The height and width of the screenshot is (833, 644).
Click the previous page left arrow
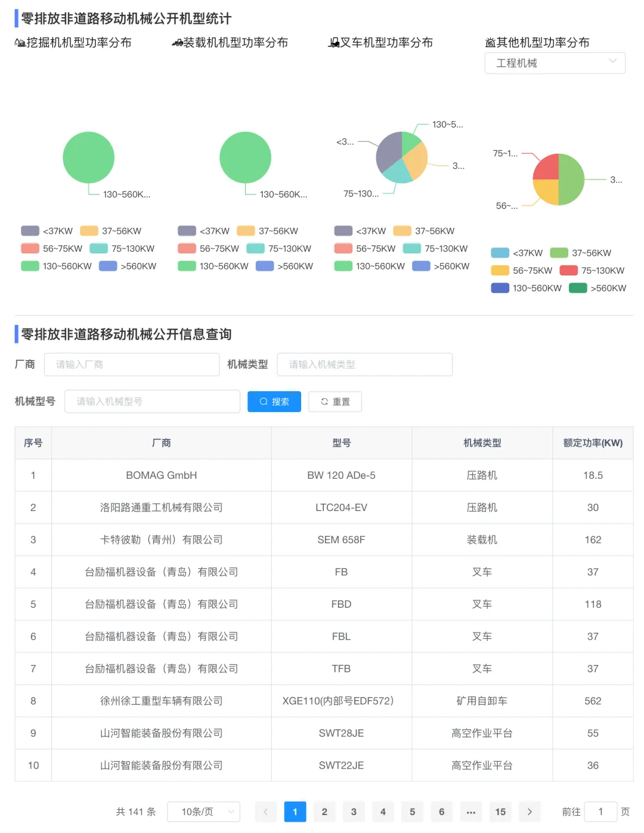click(266, 812)
